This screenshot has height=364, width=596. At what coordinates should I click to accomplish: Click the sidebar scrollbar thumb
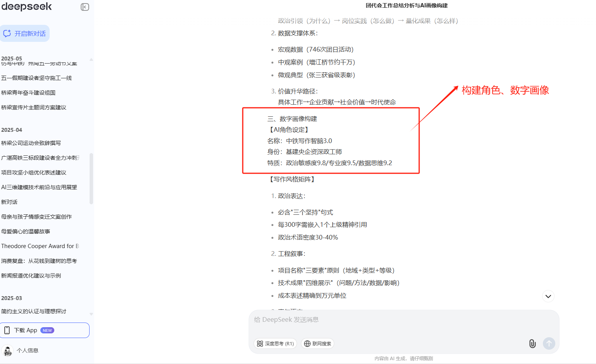coord(91,178)
